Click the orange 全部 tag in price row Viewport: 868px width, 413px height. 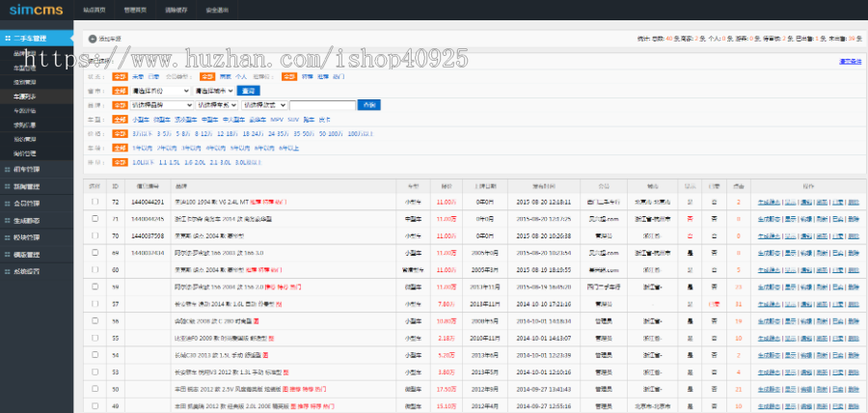click(120, 134)
